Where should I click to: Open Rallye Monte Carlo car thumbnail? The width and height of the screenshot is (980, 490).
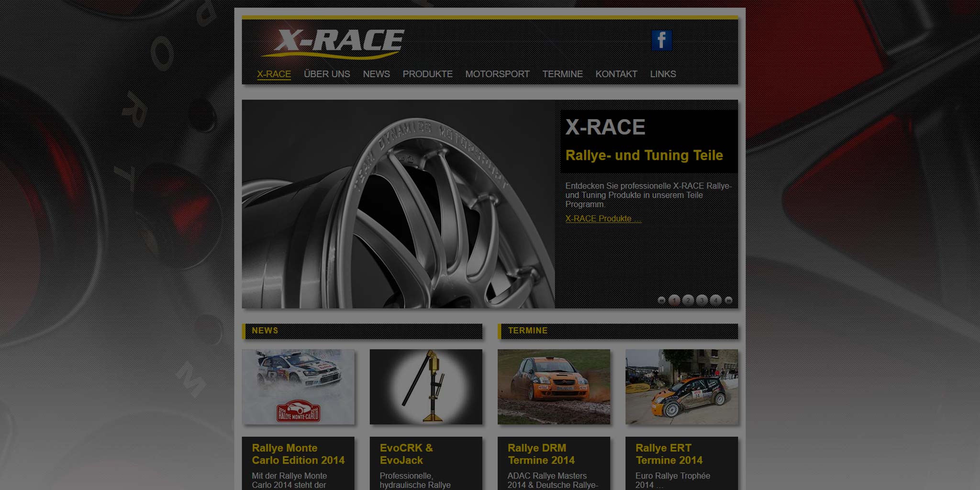tap(298, 387)
